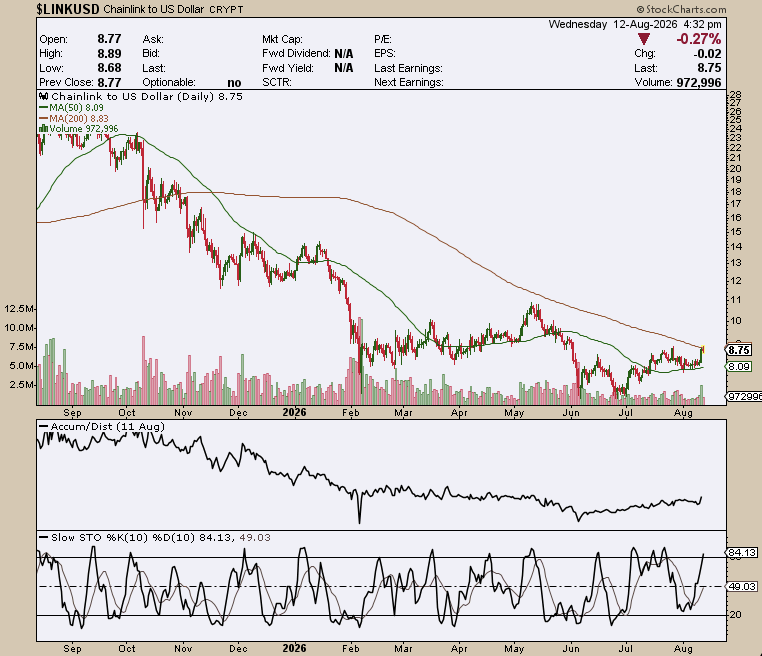Click the 15 label on price axis

pos(735,231)
